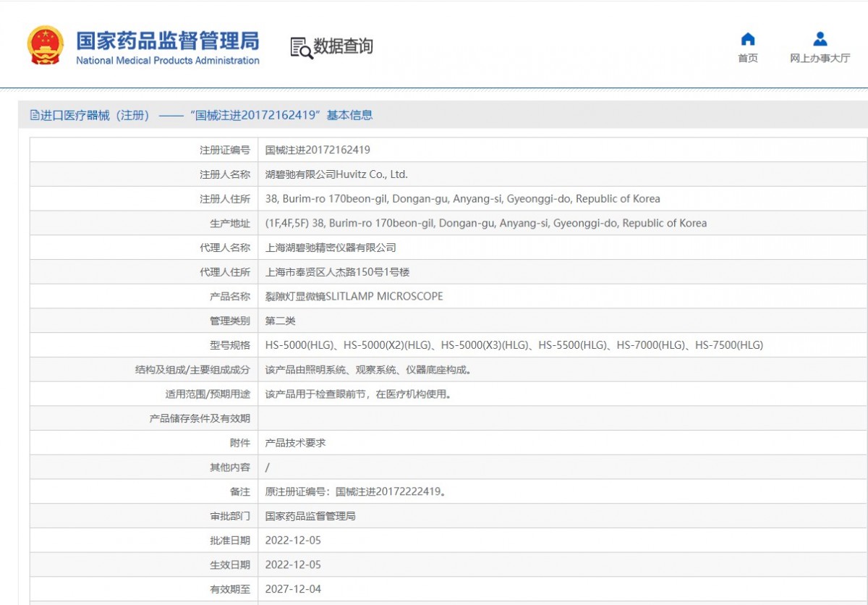Click the agent name 上海湖碧驰精密仪器有限公司
Viewport: 868px width, 605px height.
(331, 247)
